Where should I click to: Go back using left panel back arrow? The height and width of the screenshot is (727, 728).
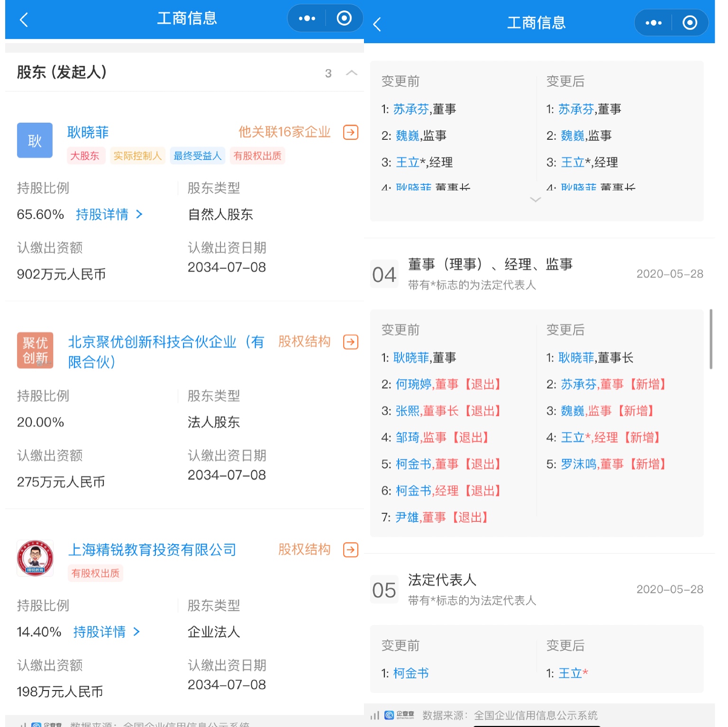(24, 20)
